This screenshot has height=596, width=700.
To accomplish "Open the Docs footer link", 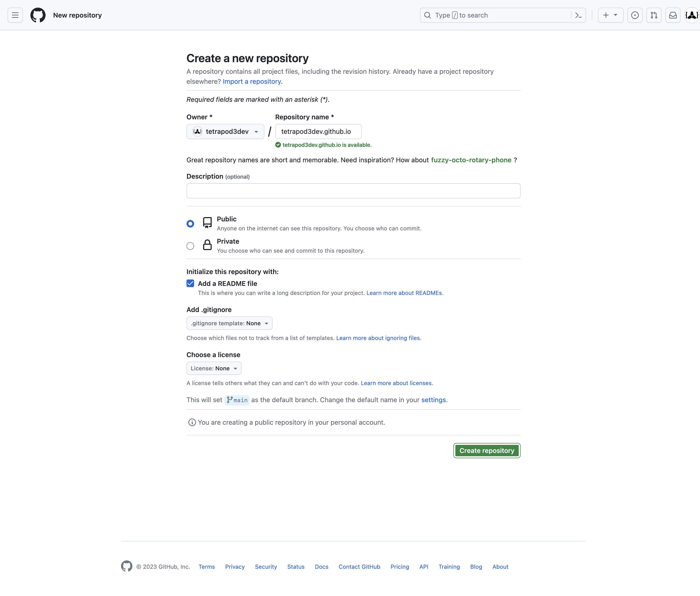I will tap(322, 567).
